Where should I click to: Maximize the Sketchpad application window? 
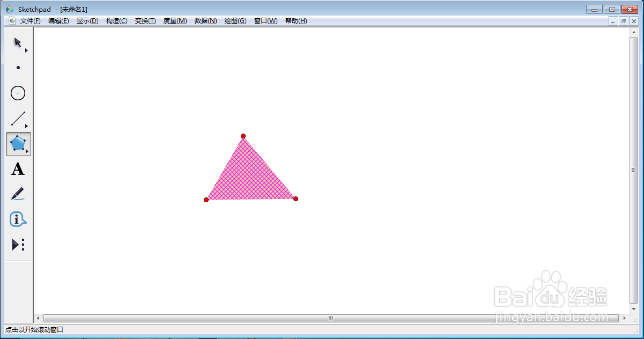611,9
